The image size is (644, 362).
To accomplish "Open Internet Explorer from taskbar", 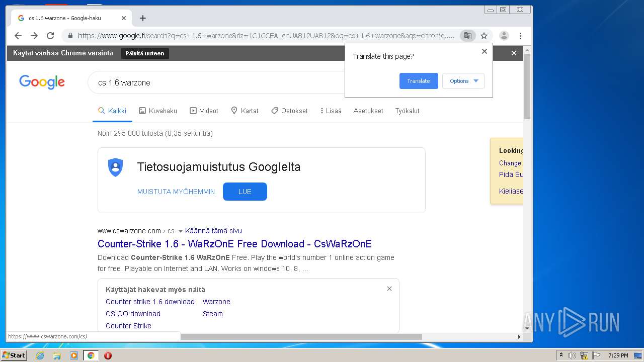I will [x=40, y=355].
